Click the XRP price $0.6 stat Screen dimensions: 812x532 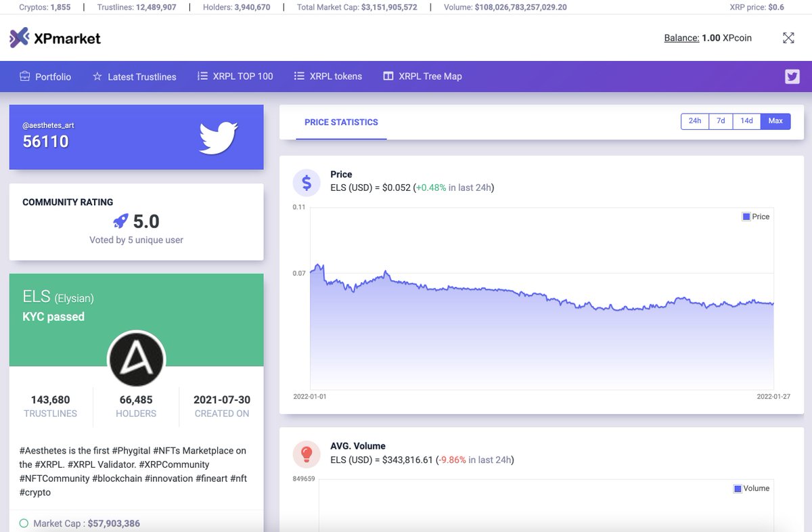[757, 7]
